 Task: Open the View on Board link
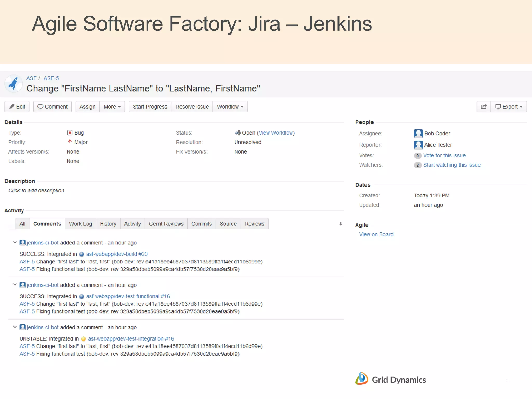[x=376, y=234]
